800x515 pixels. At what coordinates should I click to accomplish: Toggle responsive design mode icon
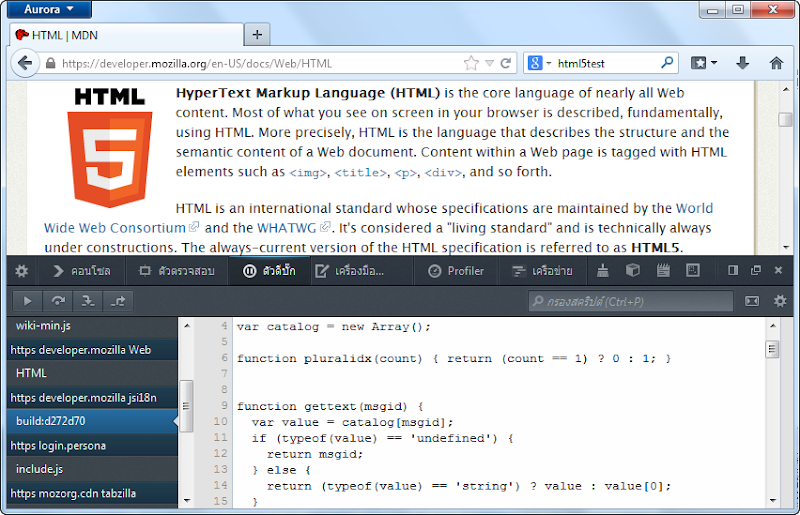tap(693, 271)
